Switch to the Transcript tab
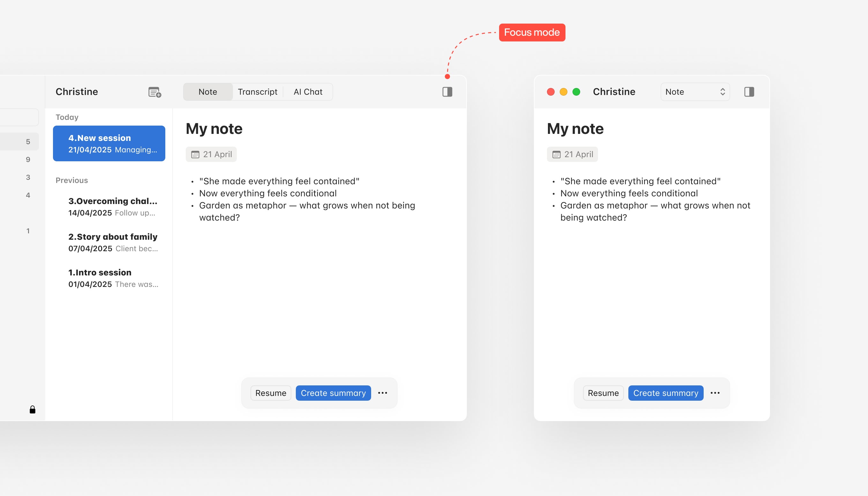This screenshot has height=496, width=868. click(x=258, y=92)
